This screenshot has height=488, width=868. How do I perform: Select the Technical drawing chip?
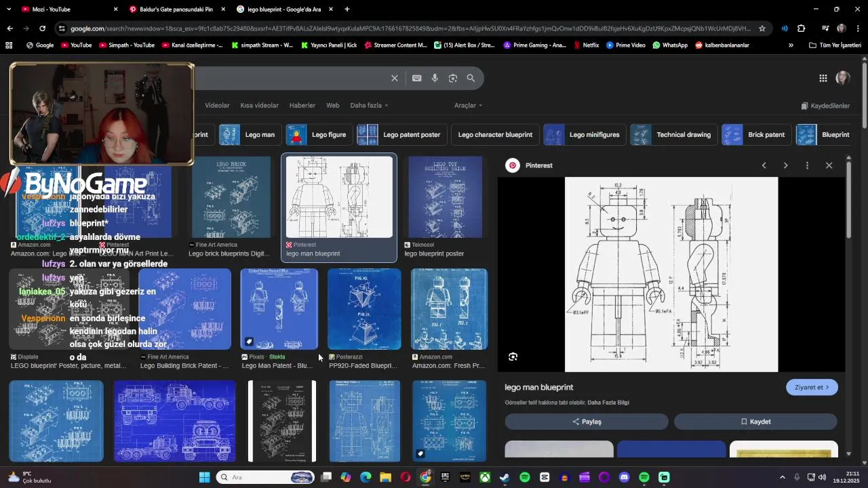[673, 135]
